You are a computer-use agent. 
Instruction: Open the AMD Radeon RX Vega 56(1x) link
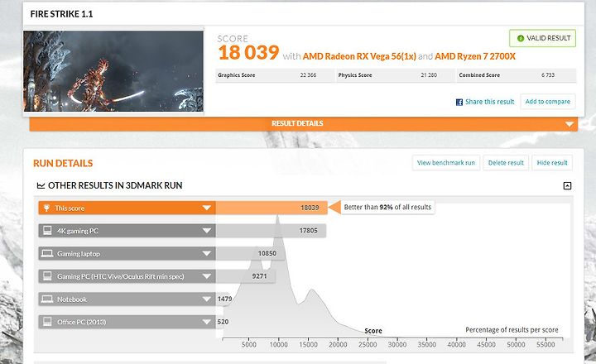pos(359,56)
